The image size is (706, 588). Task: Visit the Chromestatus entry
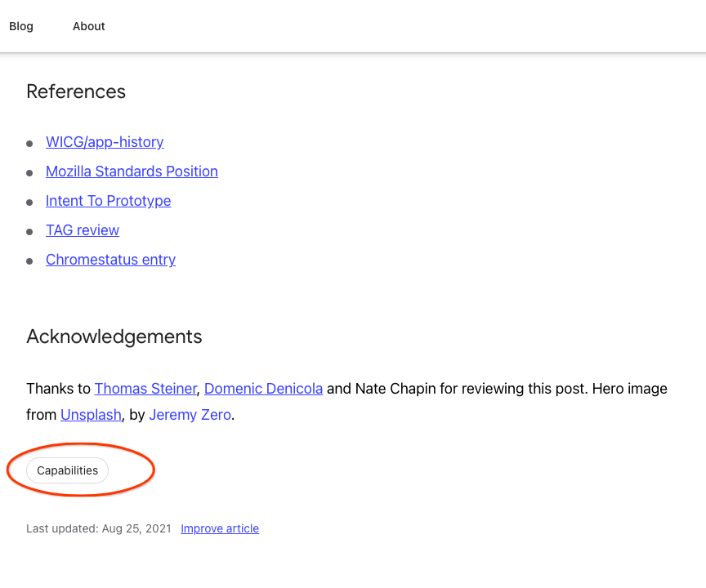tap(110, 260)
